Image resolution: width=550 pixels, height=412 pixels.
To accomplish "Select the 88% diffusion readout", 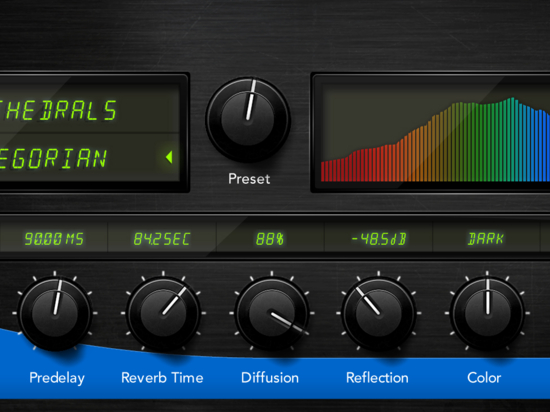I will click(x=270, y=239).
